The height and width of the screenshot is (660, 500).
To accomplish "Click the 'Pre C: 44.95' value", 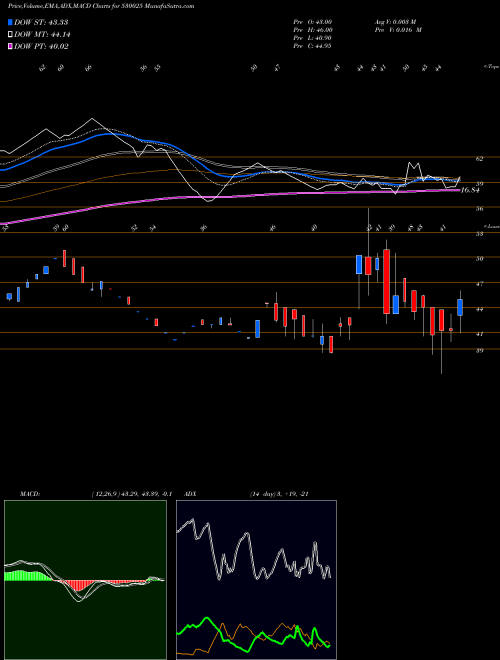I will coord(312,46).
